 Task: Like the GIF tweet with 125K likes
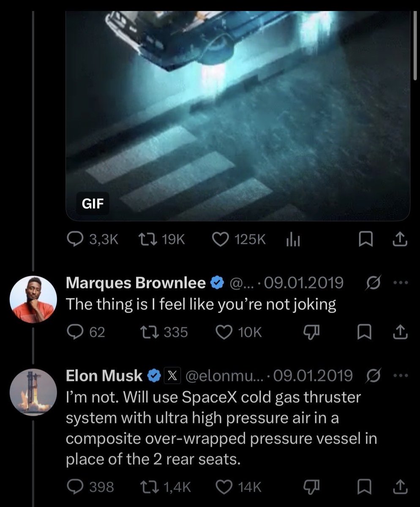238,240
